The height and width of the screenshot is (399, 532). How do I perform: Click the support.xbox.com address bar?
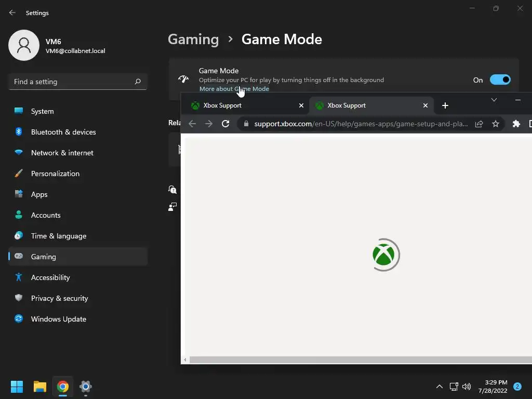pos(361,124)
